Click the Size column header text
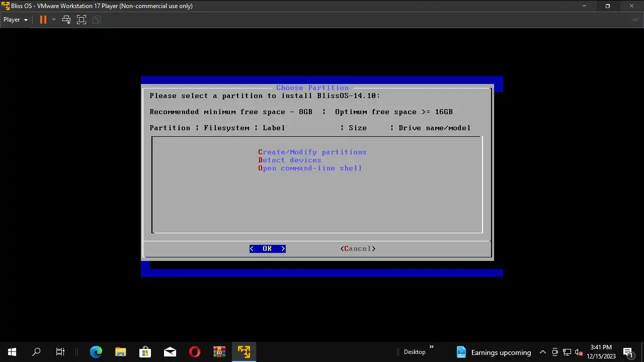The height and width of the screenshot is (362, 644). [358, 128]
